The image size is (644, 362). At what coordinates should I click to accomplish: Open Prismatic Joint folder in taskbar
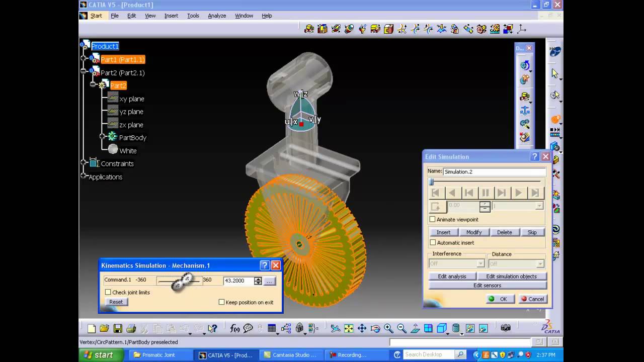[154, 355]
